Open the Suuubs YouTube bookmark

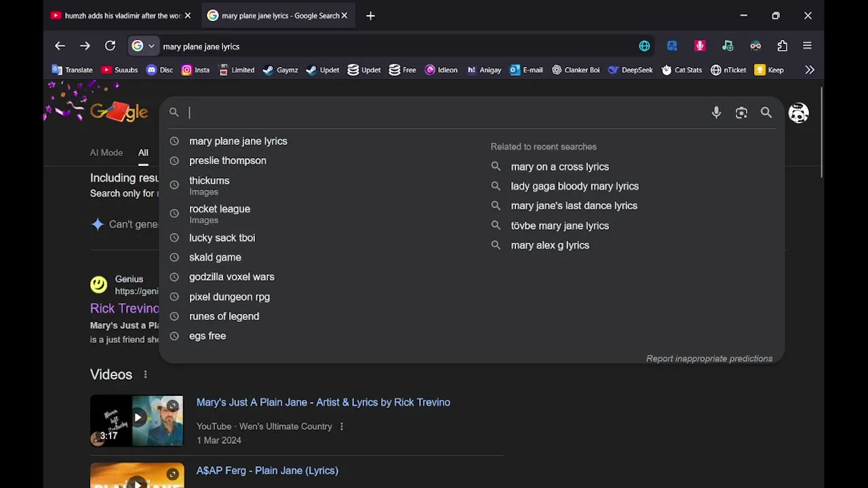coord(119,70)
